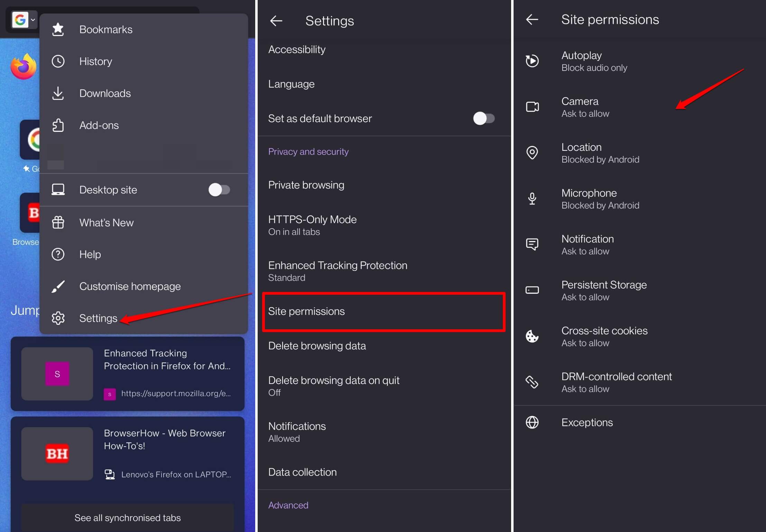
Task: Click the Downloads arrow icon
Action: tap(58, 93)
